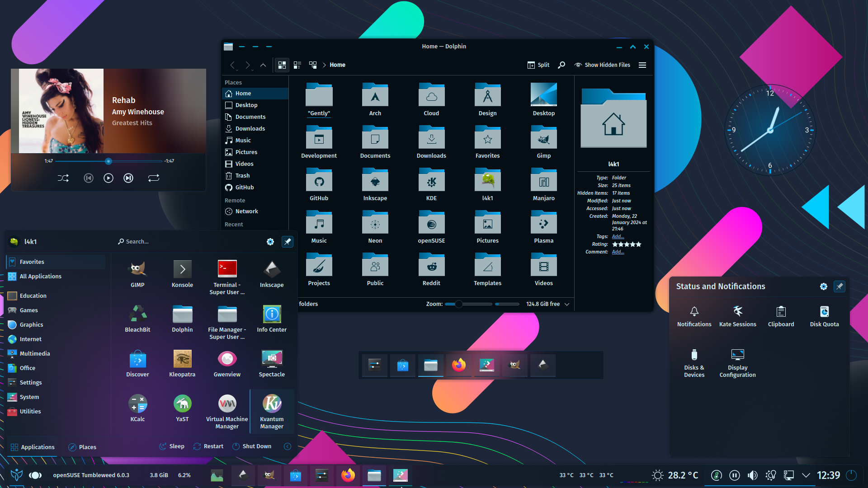Viewport: 868px width, 488px height.
Task: Pin the Status and Notifications panel
Action: point(840,286)
